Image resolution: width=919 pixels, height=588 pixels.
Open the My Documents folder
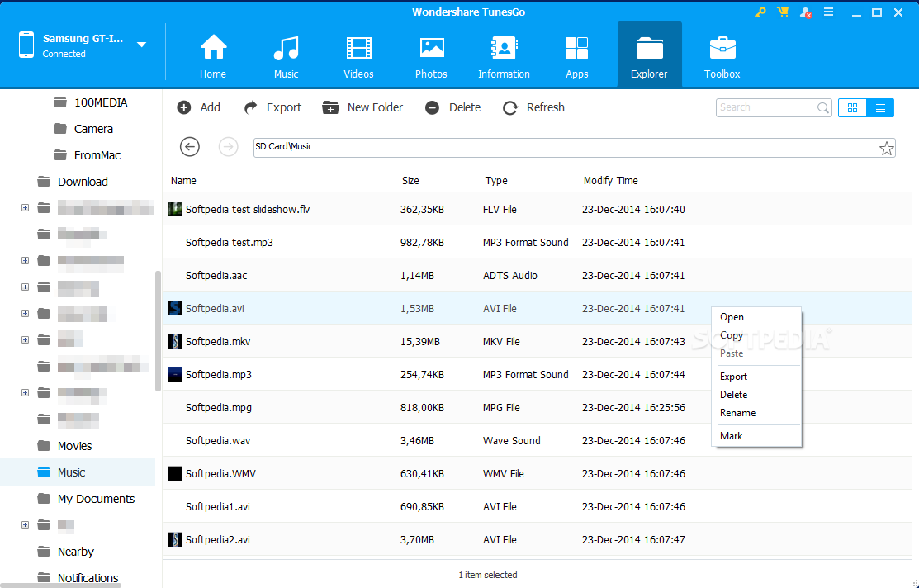coord(86,499)
